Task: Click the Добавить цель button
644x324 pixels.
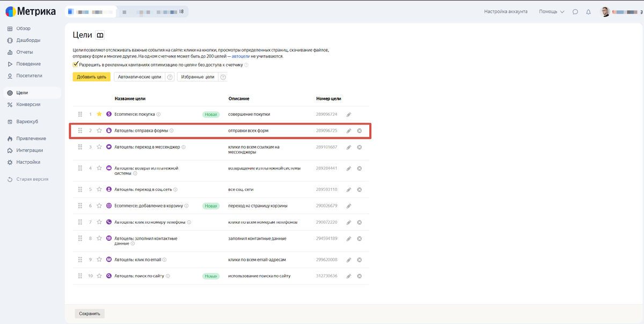Action: 92,77
